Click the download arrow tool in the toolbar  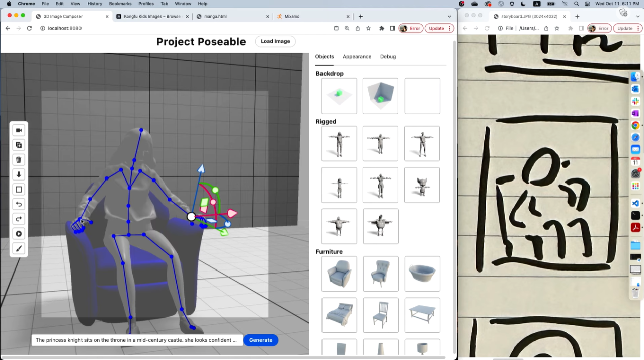19,174
